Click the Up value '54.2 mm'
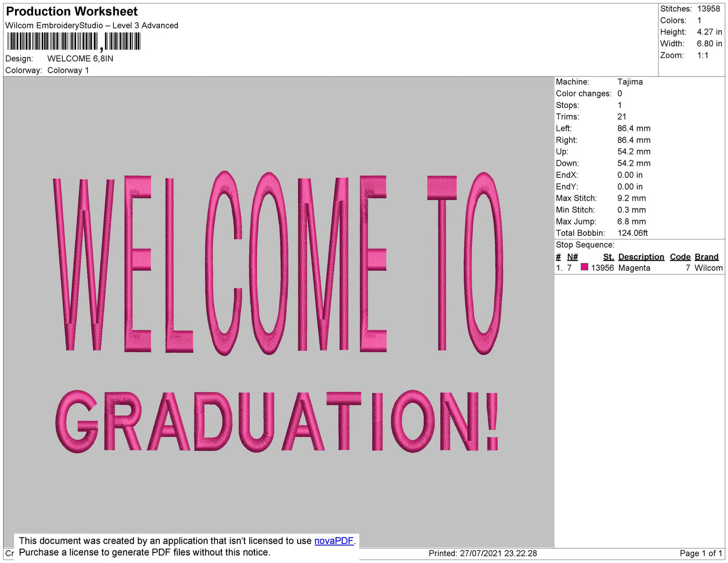 (x=634, y=151)
